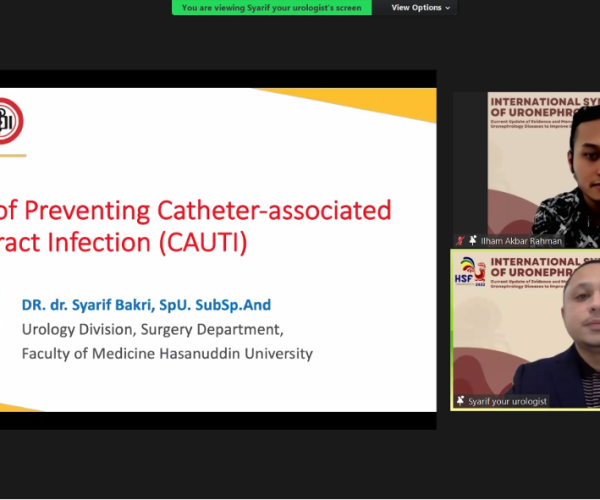Image resolution: width=600 pixels, height=500 pixels.
Task: Click the black letterbox bar above the slide
Action: (x=218, y=79)
